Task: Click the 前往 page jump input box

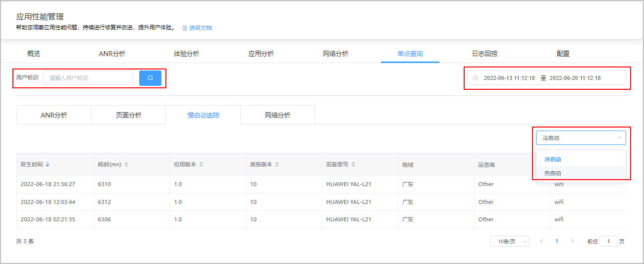Action: [608, 241]
